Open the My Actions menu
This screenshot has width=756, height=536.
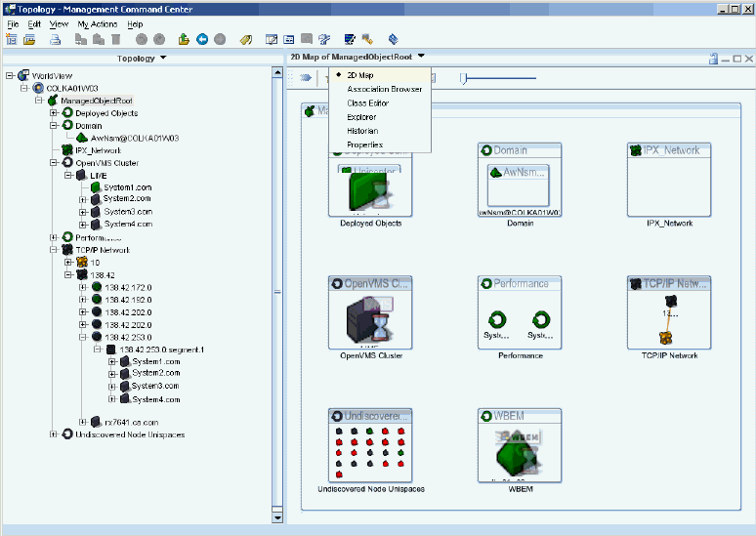point(96,23)
